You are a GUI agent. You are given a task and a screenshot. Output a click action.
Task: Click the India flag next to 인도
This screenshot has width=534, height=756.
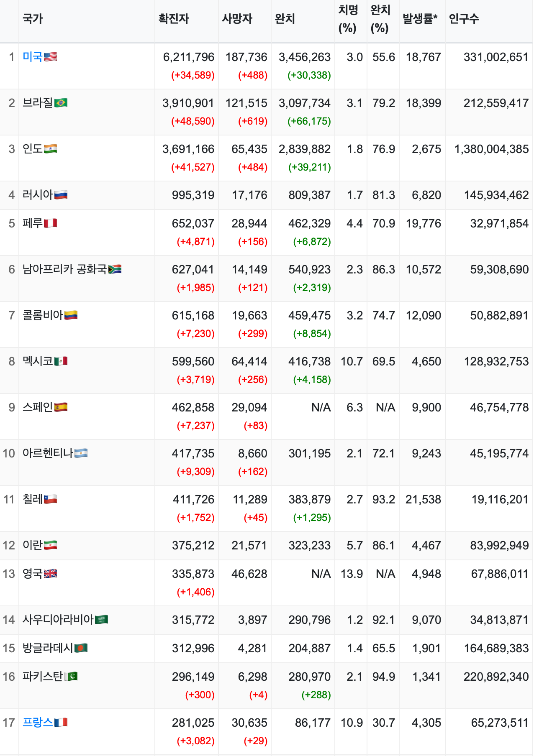click(50, 148)
